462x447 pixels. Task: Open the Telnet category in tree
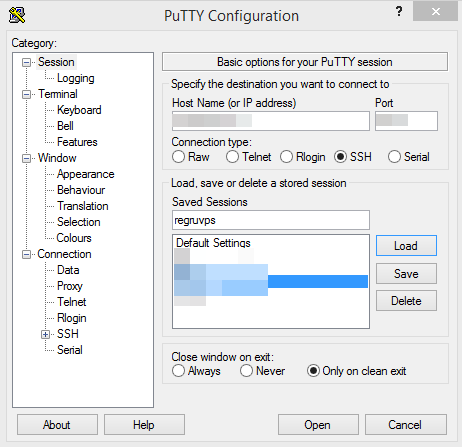(x=72, y=302)
